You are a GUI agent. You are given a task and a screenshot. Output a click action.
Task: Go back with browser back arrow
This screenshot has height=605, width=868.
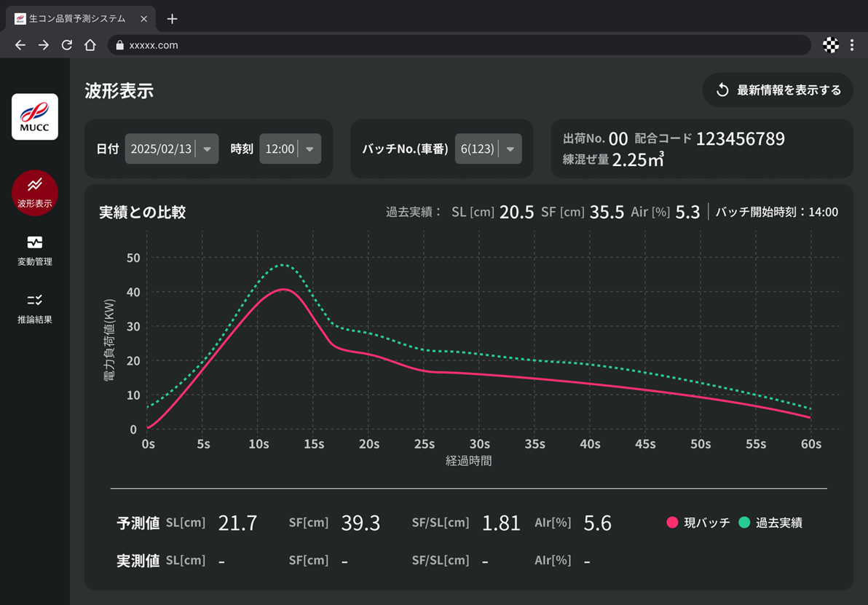click(x=20, y=45)
